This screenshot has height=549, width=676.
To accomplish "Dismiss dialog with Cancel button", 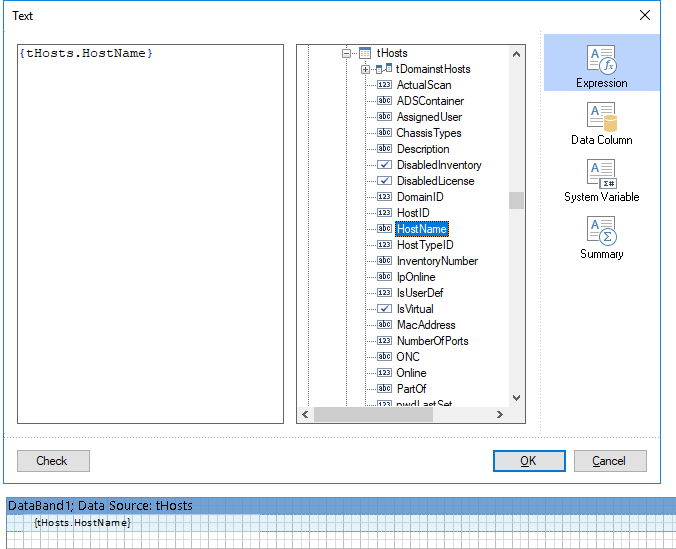I will (610, 461).
